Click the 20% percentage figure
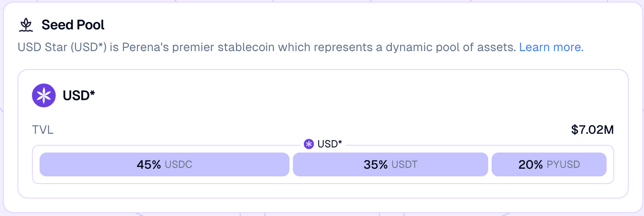This screenshot has width=644, height=216. pos(531,164)
